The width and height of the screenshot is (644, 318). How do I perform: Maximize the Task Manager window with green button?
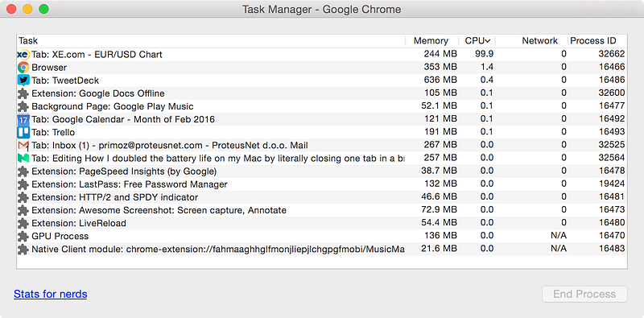tap(43, 9)
